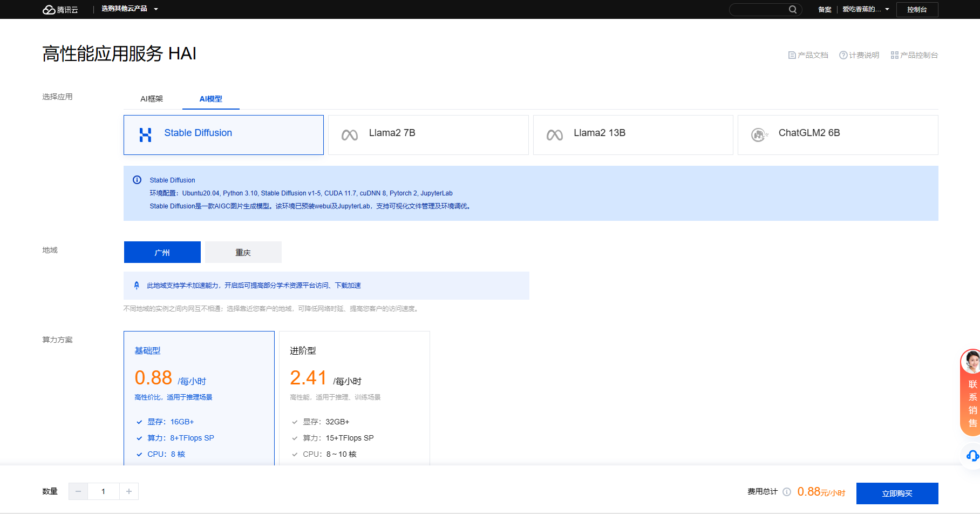Screen dimensions: 980x514
Task: Click the checkmark beside 显存: 16GB+
Action: 139,422
